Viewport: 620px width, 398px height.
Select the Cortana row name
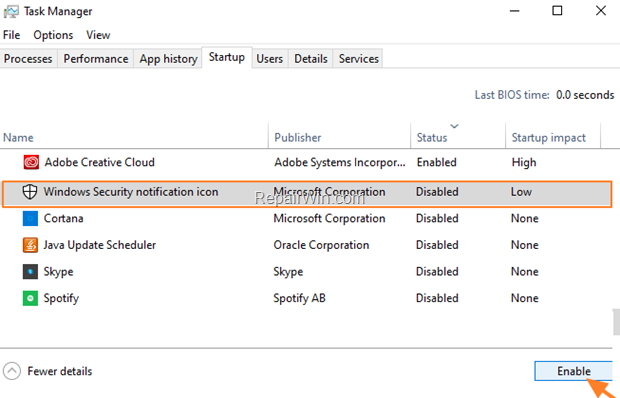63,218
